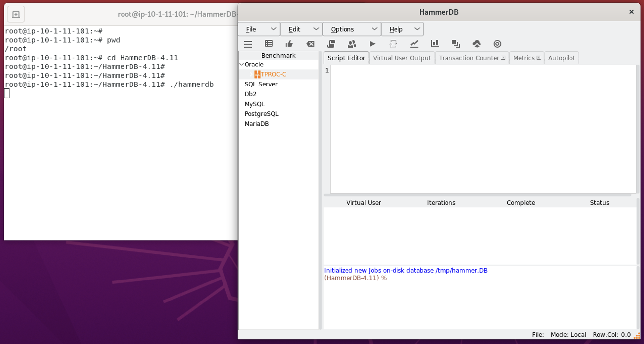The height and width of the screenshot is (344, 644).
Task: Click the delete (X) backspace toolbar icon
Action: pos(310,44)
